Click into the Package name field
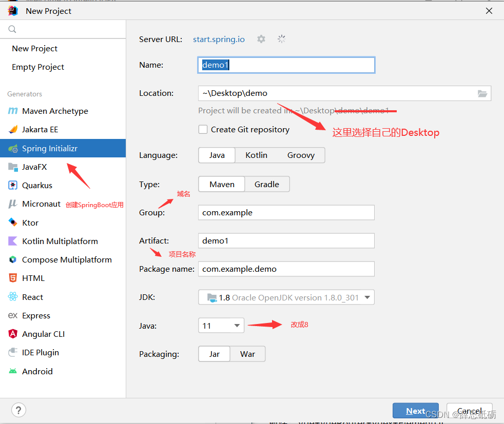The height and width of the screenshot is (424, 504). coord(286,269)
